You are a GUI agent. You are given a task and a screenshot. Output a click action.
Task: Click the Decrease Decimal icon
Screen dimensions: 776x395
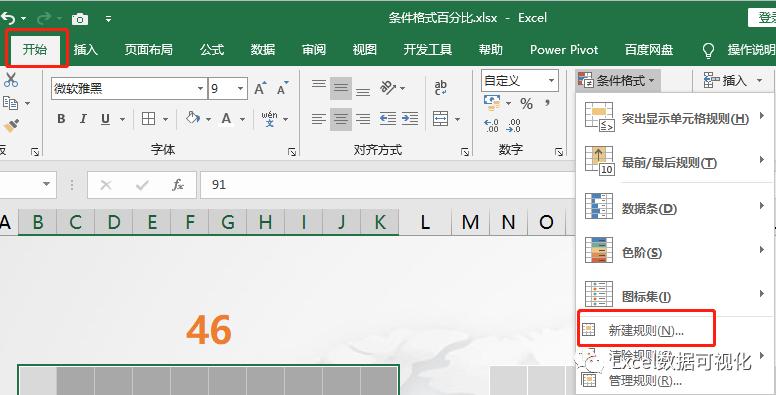pos(513,126)
